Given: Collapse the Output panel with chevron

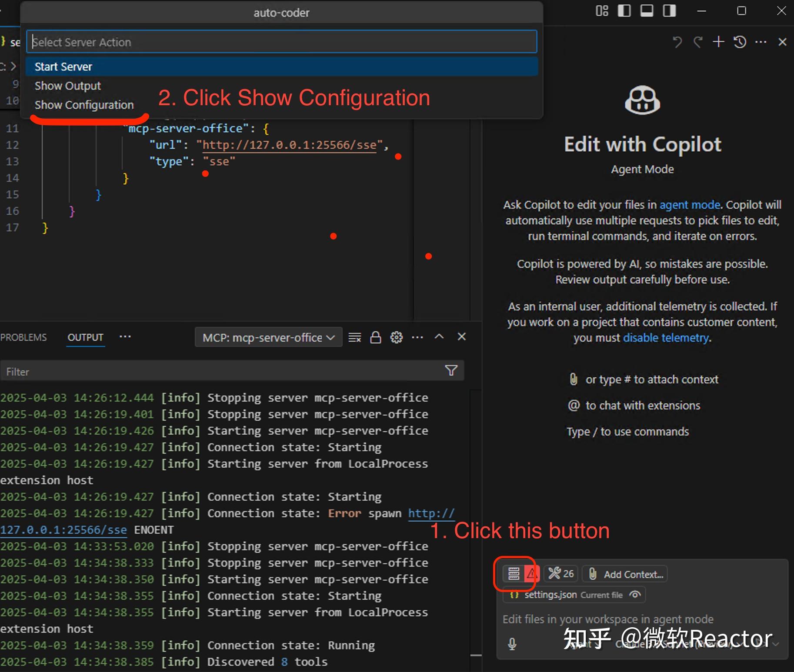Looking at the screenshot, I should (x=439, y=337).
